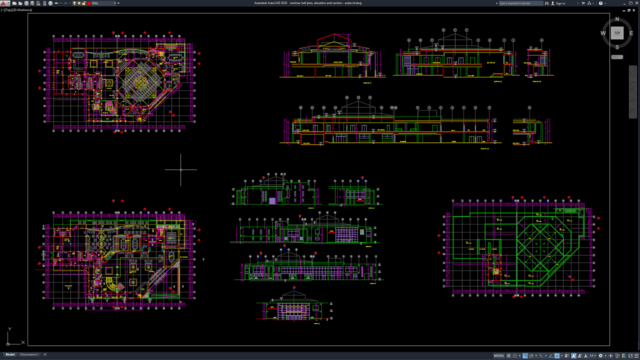Open the Autodesk App Store cart icon
Image resolution: width=640 pixels, height=360 pixels.
pyautogui.click(x=583, y=3)
